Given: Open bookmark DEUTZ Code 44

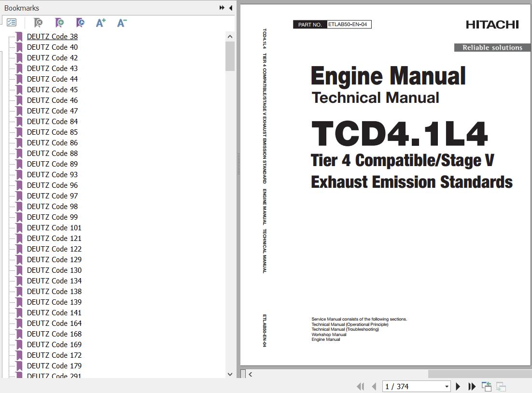Looking at the screenshot, I should pyautogui.click(x=52, y=79).
